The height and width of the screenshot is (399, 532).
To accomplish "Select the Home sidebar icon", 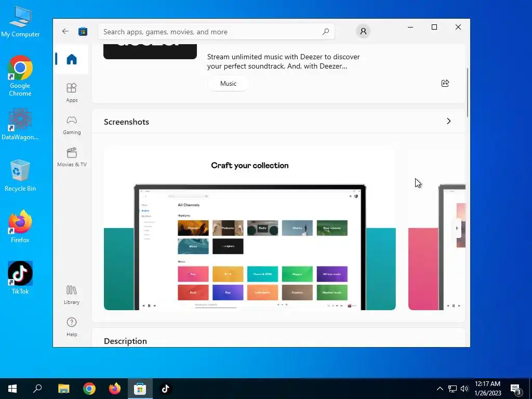I will tap(72, 59).
